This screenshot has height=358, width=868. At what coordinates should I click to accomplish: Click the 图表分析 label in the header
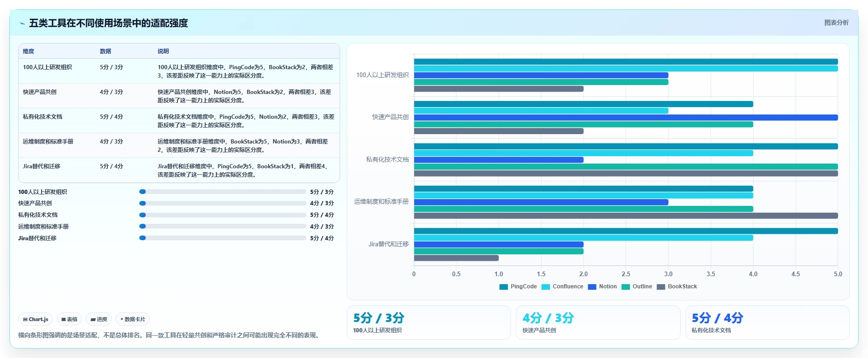coord(836,22)
